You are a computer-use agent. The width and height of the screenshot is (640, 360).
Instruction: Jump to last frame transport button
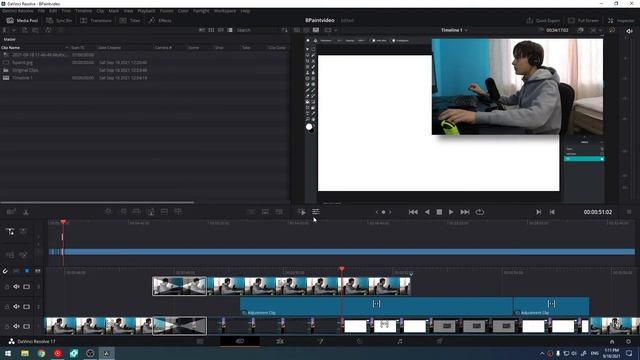coord(465,212)
